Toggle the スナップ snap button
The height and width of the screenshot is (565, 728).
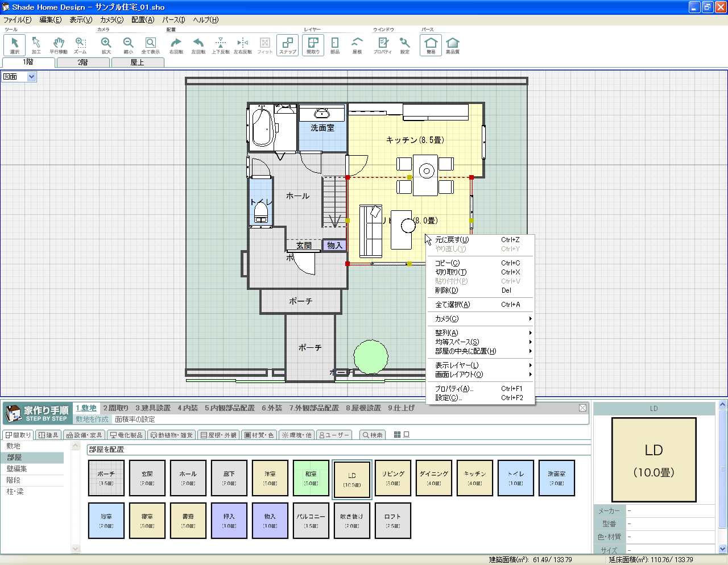pos(287,45)
